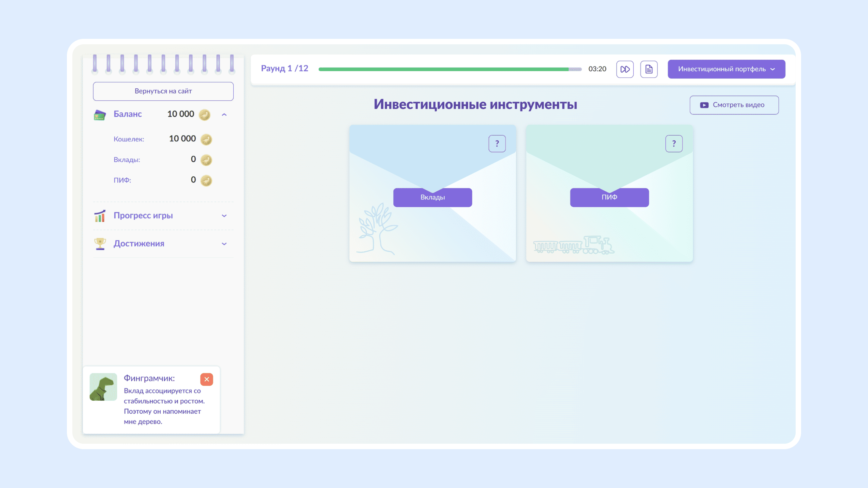The width and height of the screenshot is (868, 488).
Task: Expand the Прогресс игры section
Action: (224, 216)
